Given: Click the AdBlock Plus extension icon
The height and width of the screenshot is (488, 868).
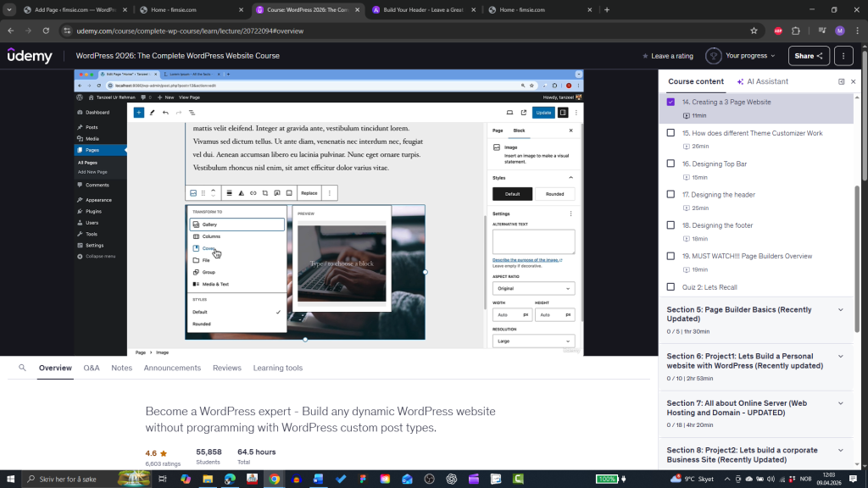Looking at the screenshot, I should coord(777,30).
